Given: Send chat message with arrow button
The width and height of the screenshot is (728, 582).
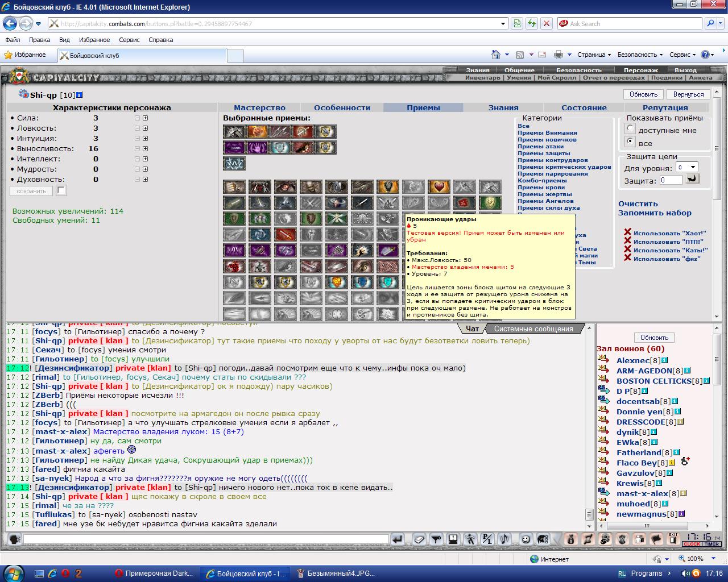Looking at the screenshot, I should 398,539.
